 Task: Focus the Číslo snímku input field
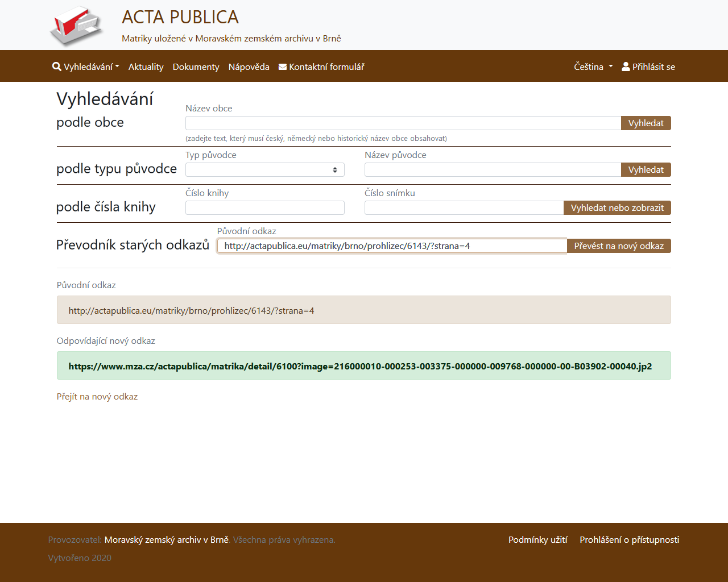[464, 208]
